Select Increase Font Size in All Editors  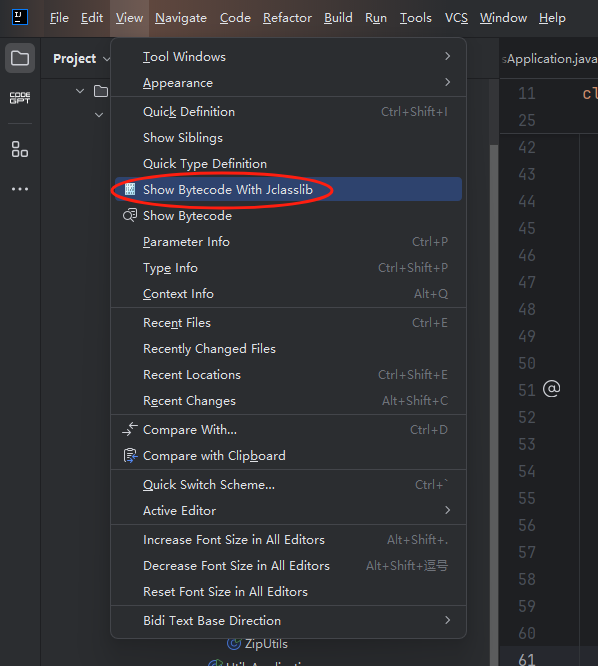click(x=288, y=539)
